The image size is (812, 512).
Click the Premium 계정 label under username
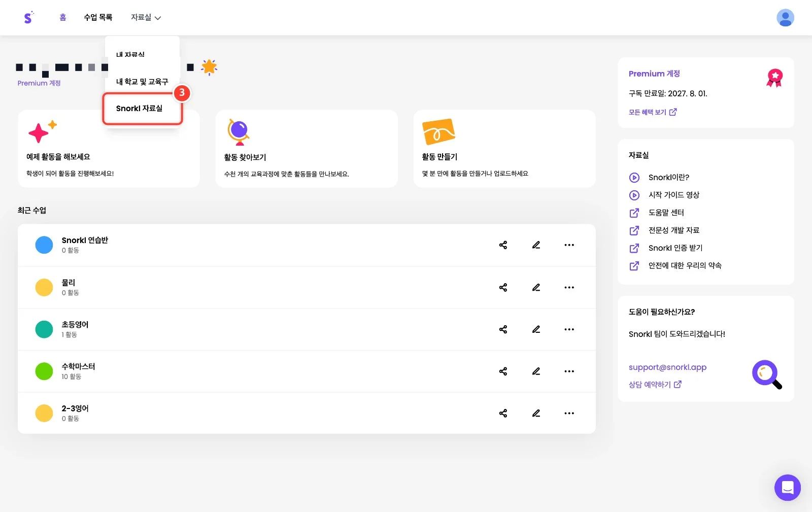(39, 83)
